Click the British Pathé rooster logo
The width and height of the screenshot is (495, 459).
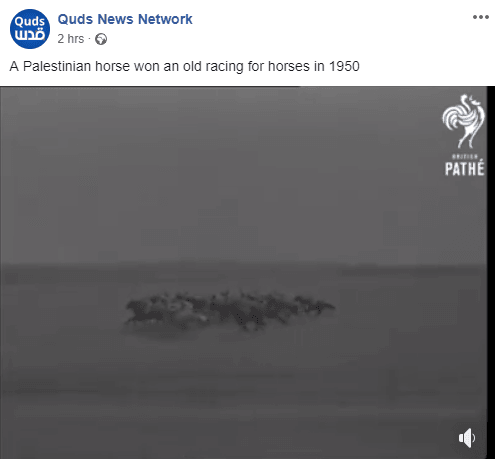click(x=464, y=121)
